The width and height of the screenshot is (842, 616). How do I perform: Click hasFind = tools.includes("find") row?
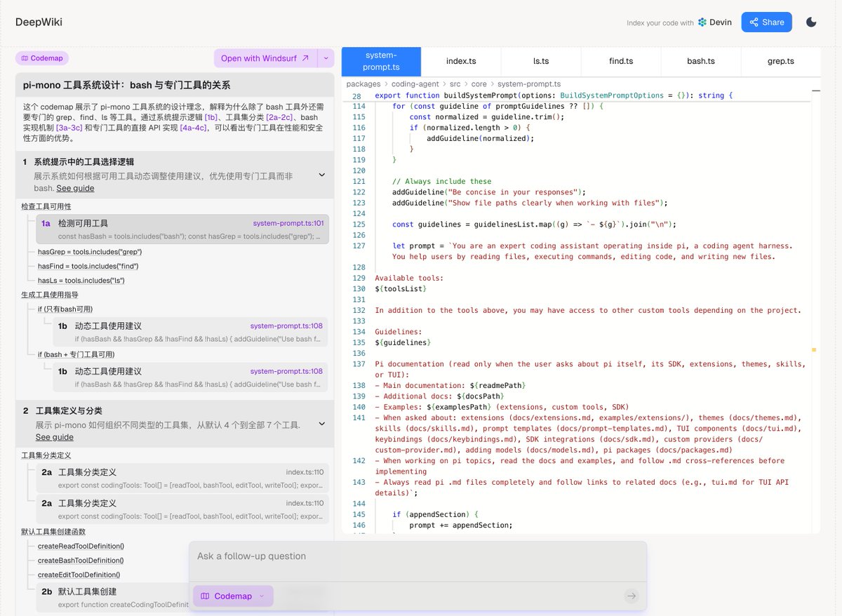[88, 266]
